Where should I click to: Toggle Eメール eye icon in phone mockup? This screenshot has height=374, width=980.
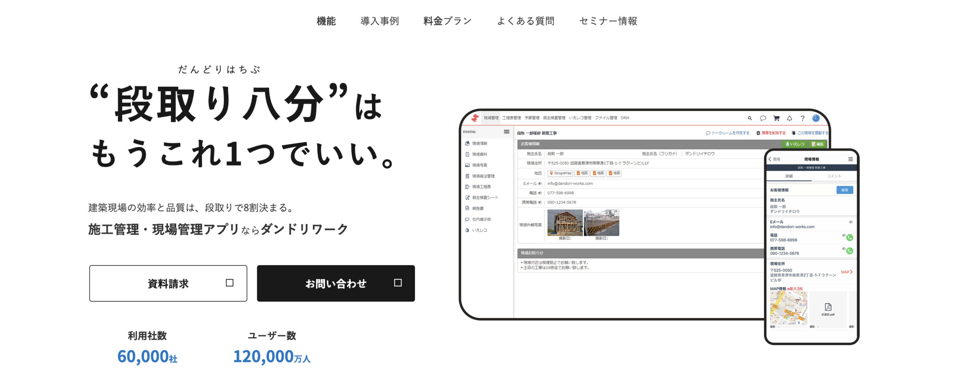[851, 222]
